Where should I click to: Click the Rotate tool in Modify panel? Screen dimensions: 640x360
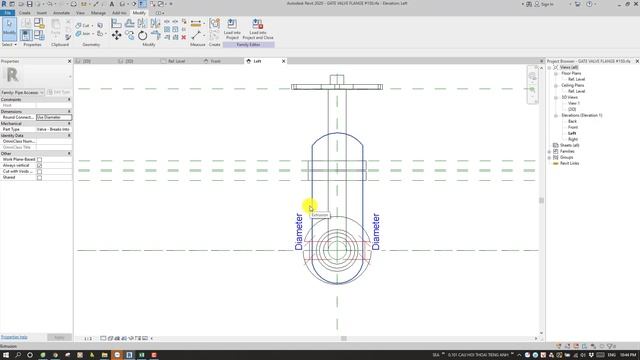(x=142, y=36)
